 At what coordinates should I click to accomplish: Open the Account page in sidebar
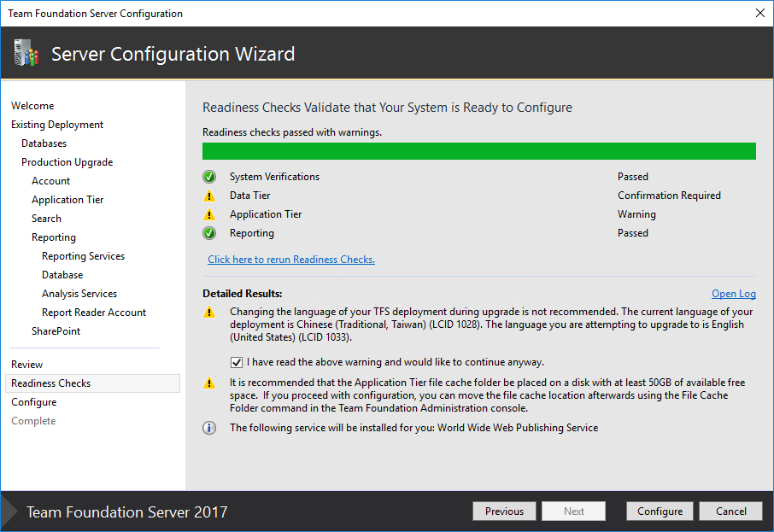51,181
